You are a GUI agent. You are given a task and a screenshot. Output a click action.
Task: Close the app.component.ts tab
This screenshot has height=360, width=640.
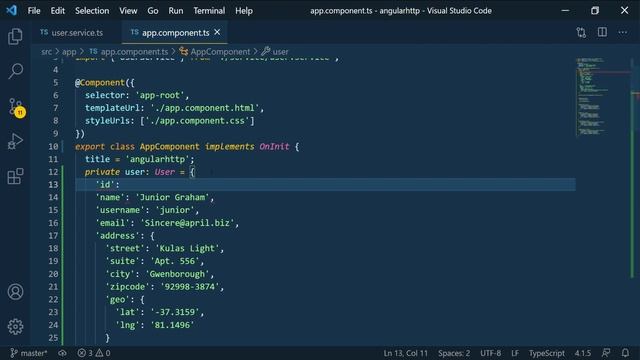[x=217, y=32]
